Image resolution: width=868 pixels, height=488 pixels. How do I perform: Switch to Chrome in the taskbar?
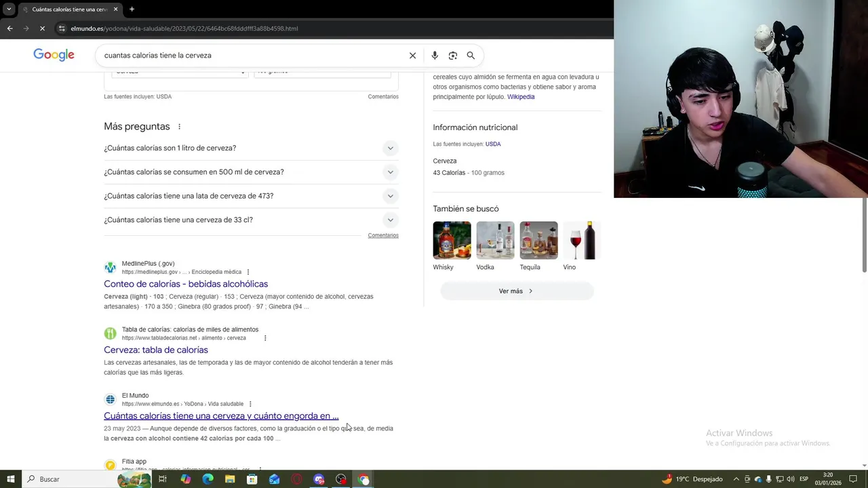click(363, 479)
